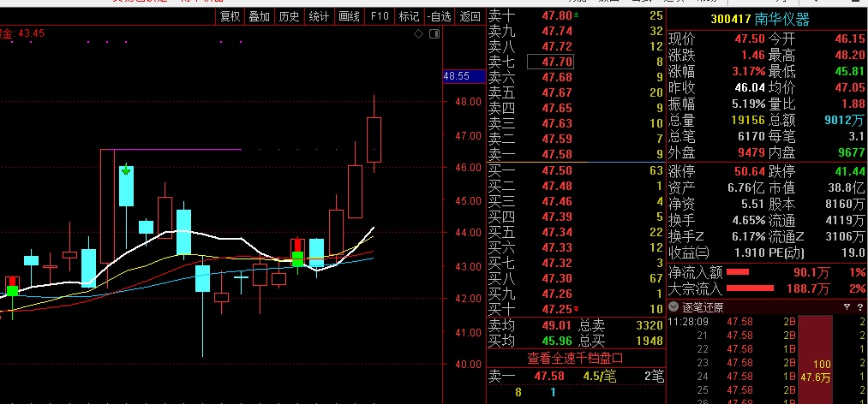Click the 查看全速千档盘口 link
The width and height of the screenshot is (868, 404).
pos(575,358)
